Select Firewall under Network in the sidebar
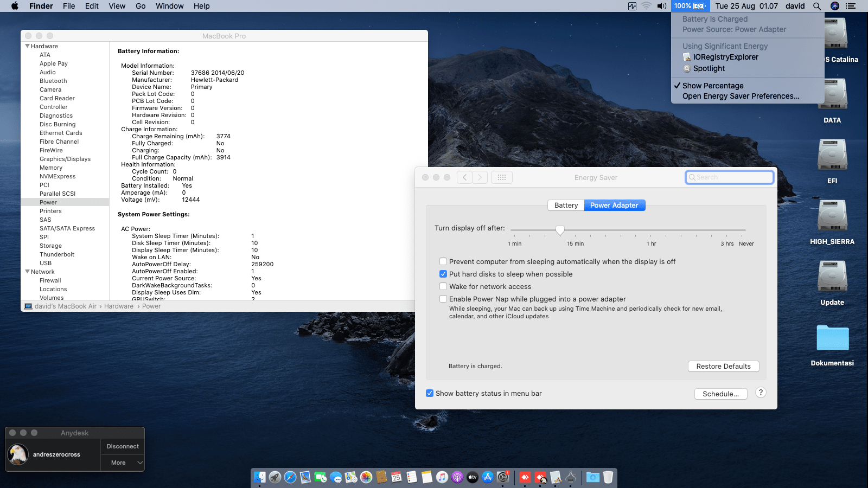This screenshot has width=868, height=488. point(50,280)
